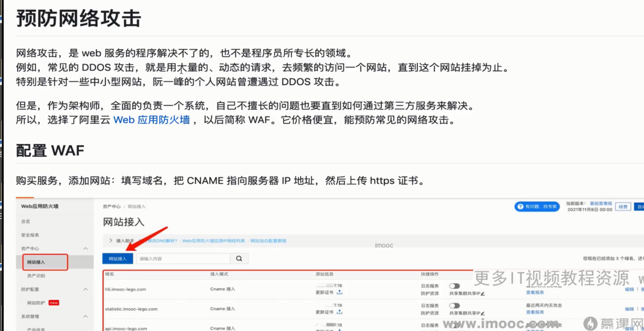Screen dimensions: 644x331
Task: Click pencil icon beside 共享集群共享IP in statistic row
Action: [482, 313]
